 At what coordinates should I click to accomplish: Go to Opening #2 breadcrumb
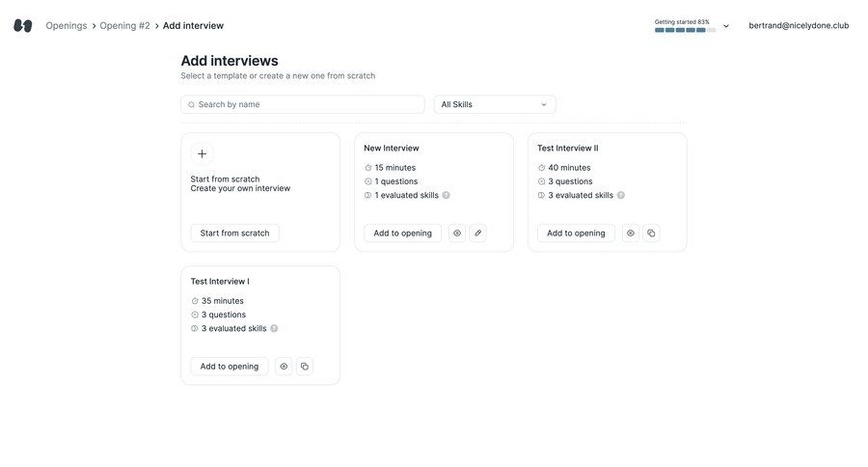tap(124, 25)
